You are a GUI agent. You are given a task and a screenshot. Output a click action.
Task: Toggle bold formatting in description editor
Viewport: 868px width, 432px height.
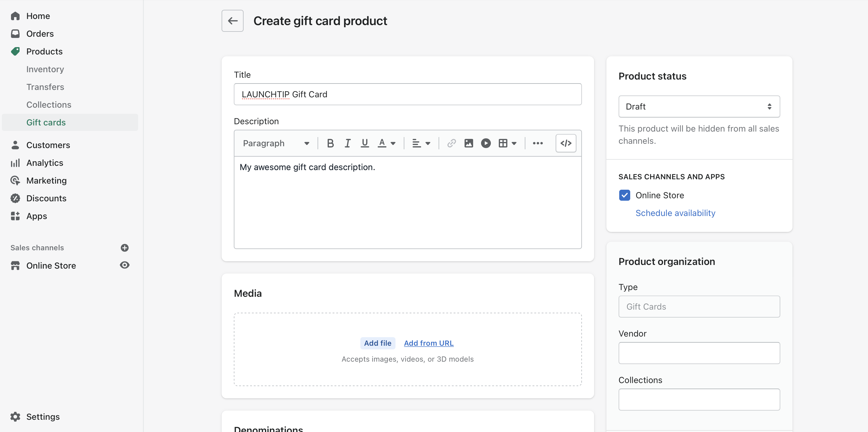pos(330,143)
